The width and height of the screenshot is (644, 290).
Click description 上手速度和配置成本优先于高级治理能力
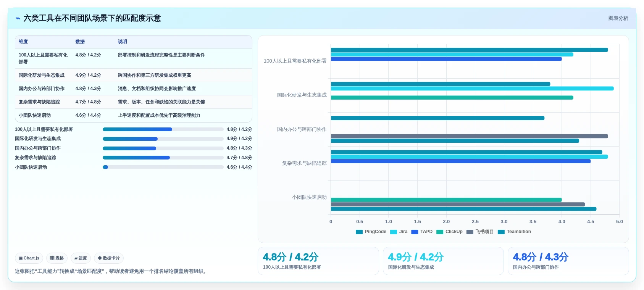[x=159, y=115]
